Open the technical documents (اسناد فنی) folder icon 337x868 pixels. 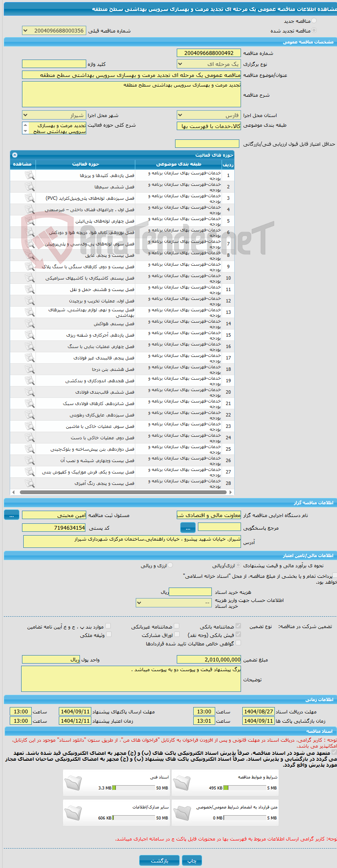(x=73, y=783)
